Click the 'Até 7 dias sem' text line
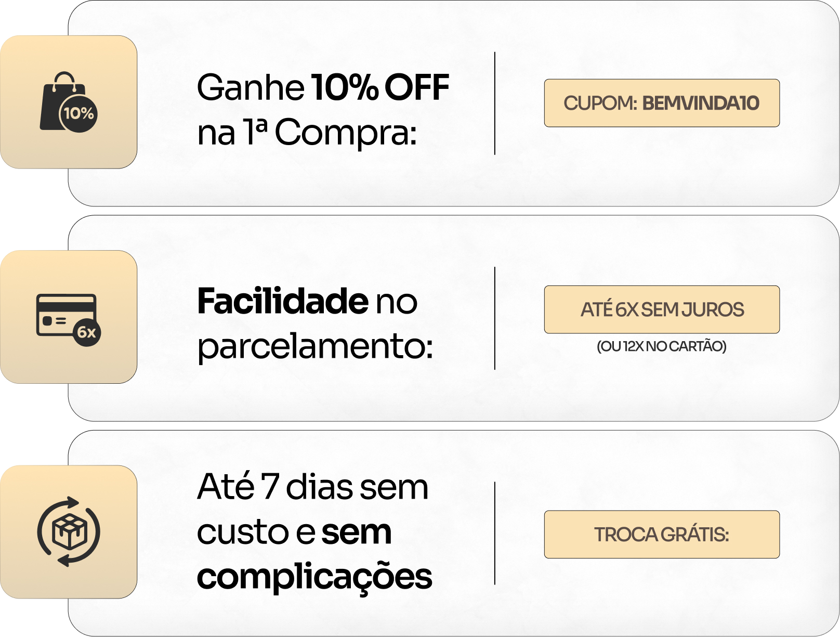This screenshot has height=637, width=840. 312,487
